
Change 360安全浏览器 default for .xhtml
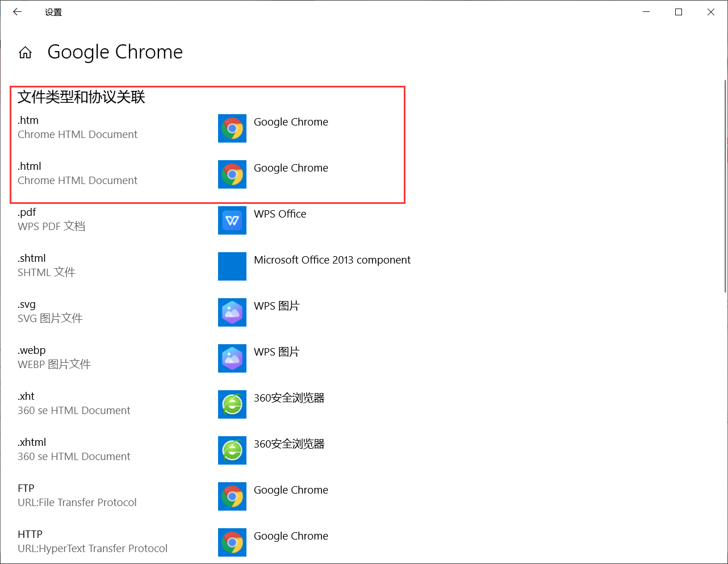pos(289,444)
